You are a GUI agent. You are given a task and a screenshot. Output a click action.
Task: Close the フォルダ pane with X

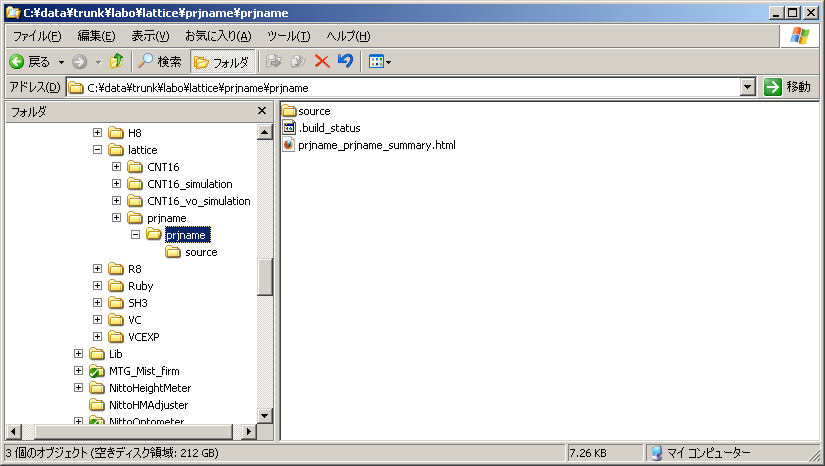[x=262, y=111]
